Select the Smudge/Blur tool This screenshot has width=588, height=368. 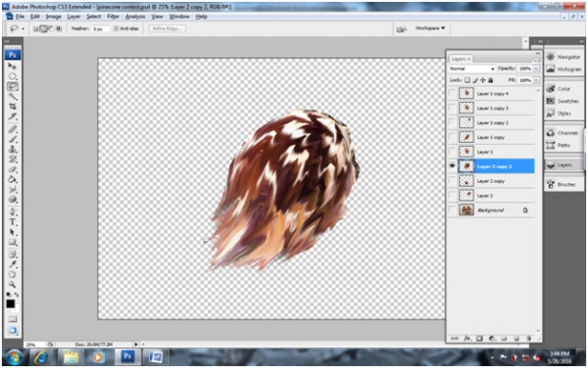[x=13, y=190]
